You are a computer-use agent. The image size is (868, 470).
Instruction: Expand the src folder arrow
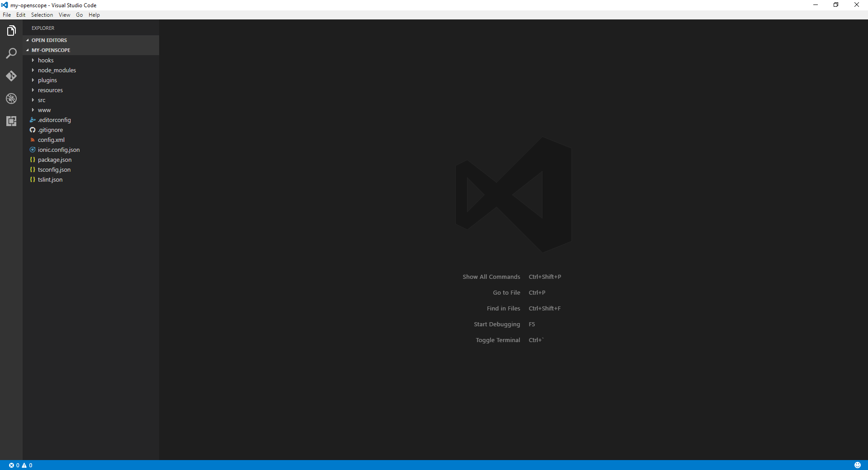click(x=33, y=100)
